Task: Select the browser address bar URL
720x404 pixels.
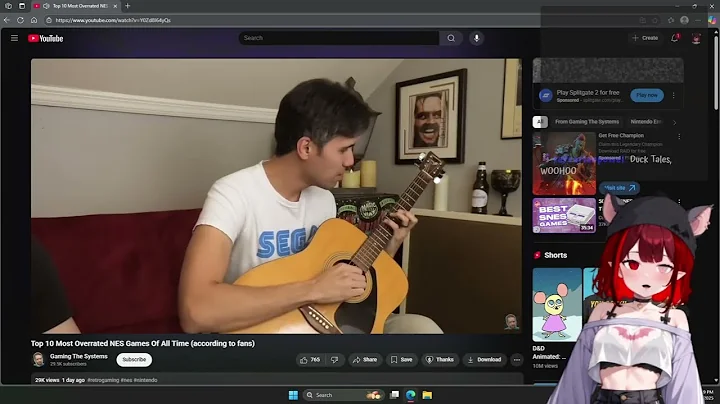Action: 113,20
